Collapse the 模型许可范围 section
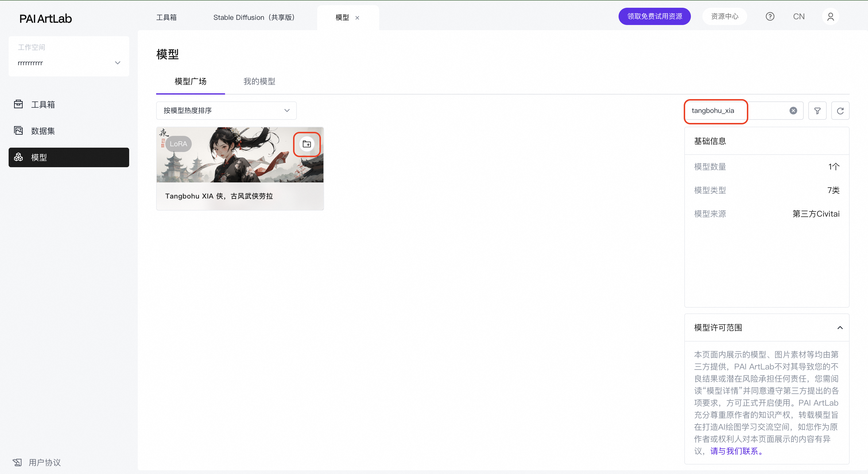The width and height of the screenshot is (868, 474). click(840, 328)
